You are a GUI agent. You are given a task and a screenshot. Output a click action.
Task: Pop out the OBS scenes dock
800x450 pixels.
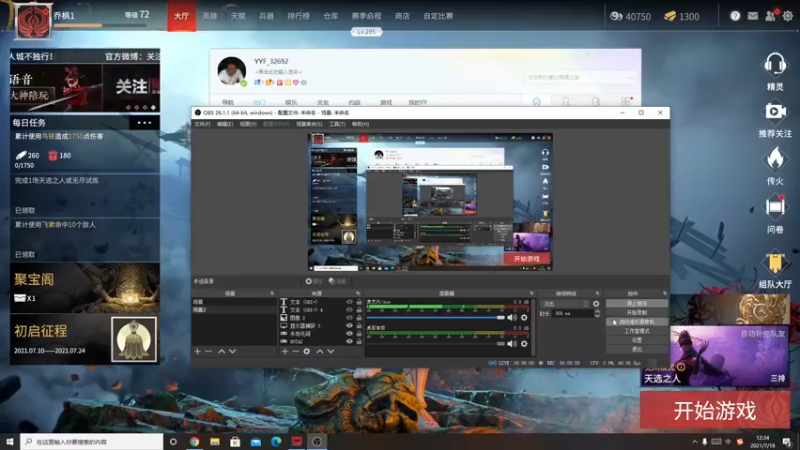pyautogui.click(x=272, y=293)
